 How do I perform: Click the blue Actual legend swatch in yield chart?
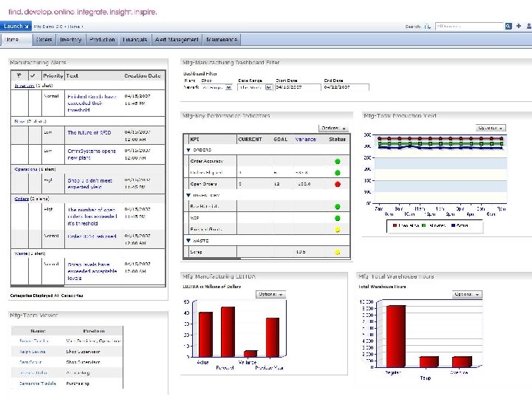click(453, 225)
